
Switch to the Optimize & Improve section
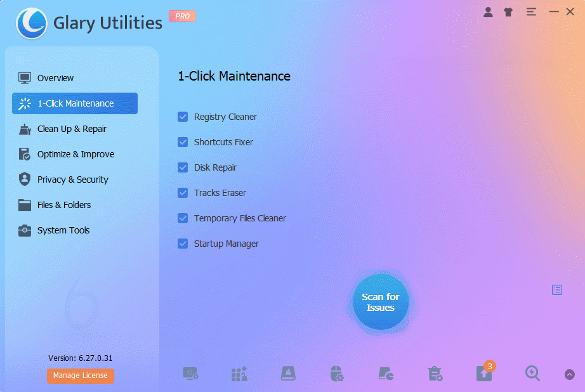click(x=75, y=154)
